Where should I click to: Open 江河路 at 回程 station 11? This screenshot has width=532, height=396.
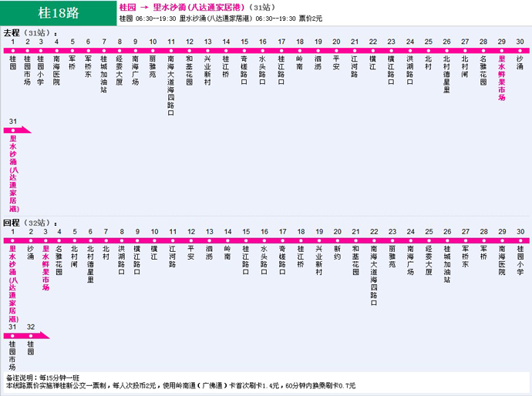pyautogui.click(x=173, y=257)
